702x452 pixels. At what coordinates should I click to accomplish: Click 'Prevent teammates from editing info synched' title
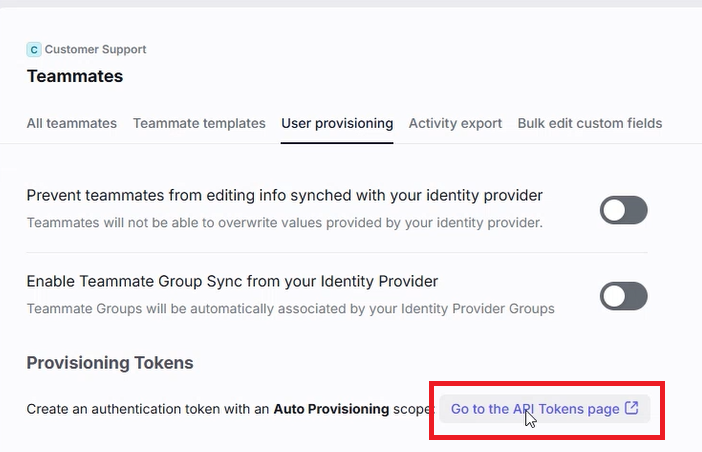click(284, 195)
